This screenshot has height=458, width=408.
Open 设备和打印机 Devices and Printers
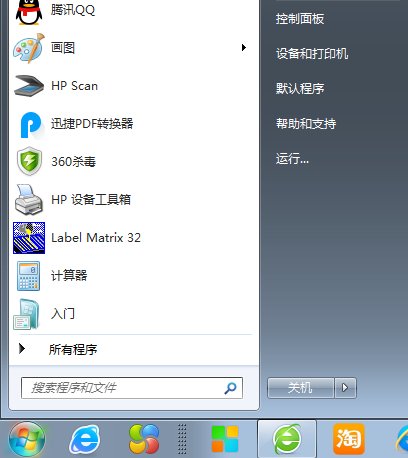click(312, 54)
